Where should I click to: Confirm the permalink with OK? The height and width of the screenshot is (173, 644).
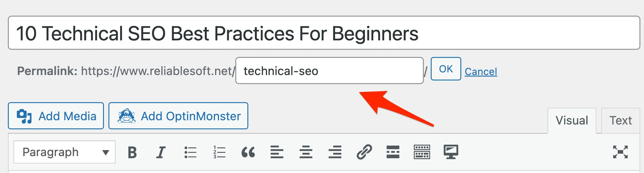(446, 69)
